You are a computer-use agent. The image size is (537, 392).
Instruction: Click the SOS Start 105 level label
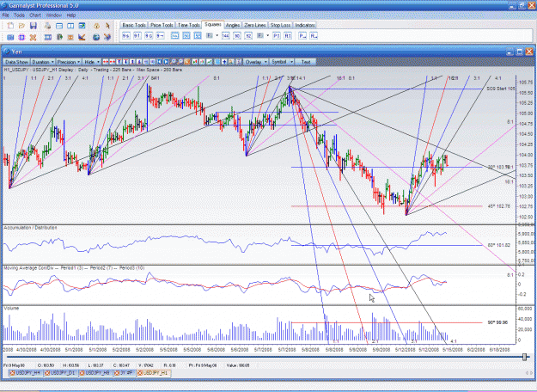(x=501, y=89)
